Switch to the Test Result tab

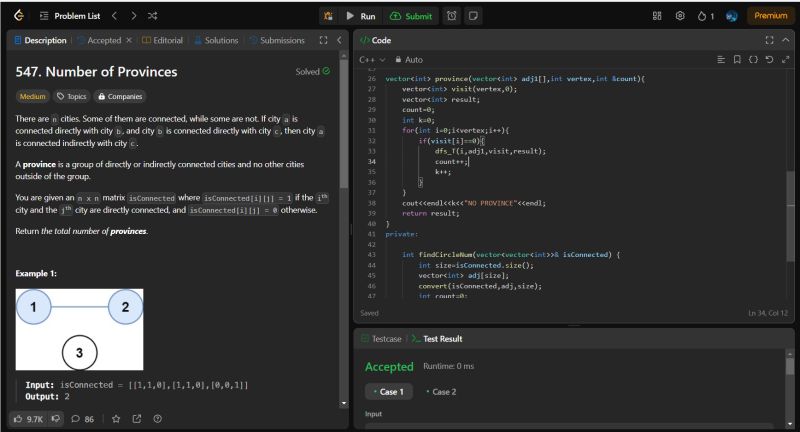point(437,339)
